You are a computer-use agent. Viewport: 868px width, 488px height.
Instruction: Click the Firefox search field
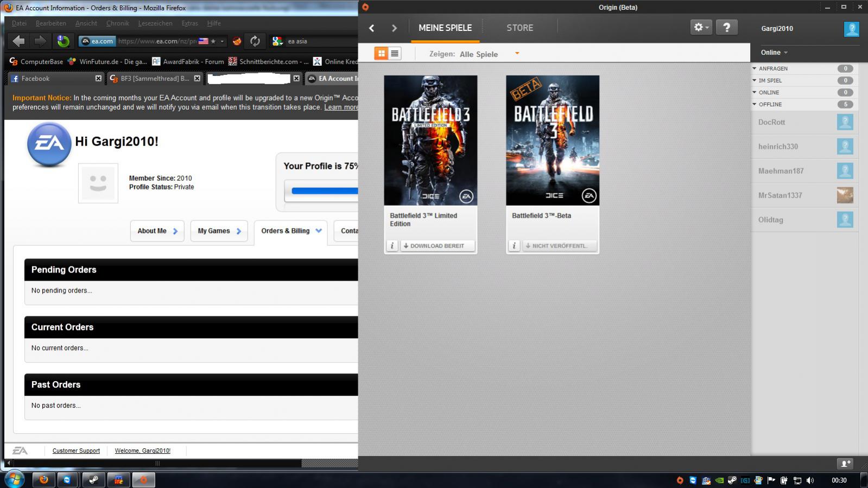[322, 41]
